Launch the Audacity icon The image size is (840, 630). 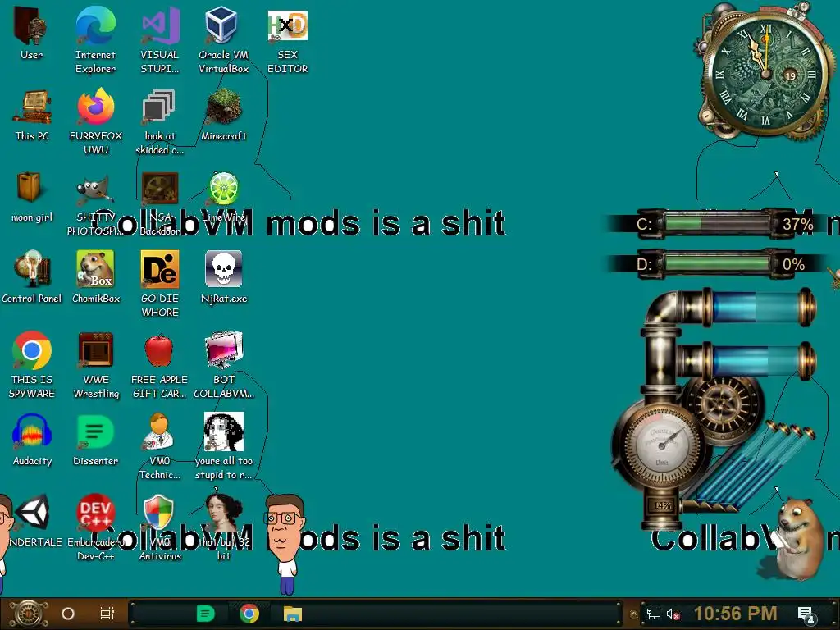(x=32, y=431)
